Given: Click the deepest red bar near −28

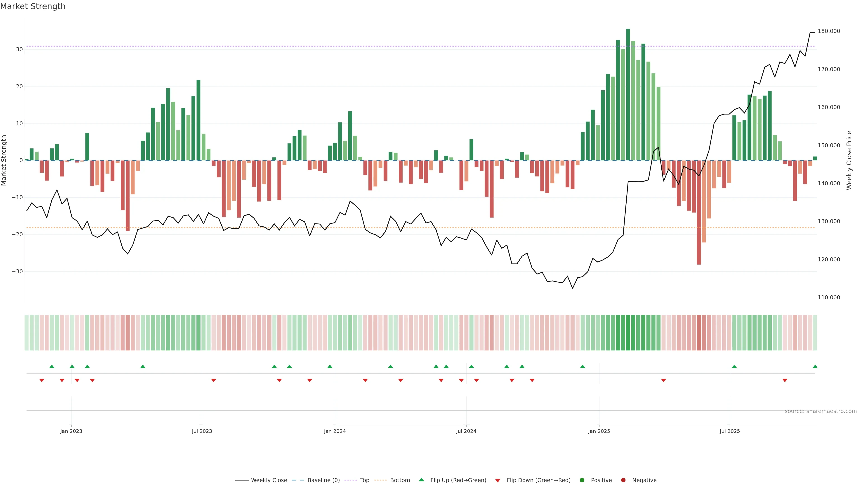Looking at the screenshot, I should [x=699, y=212].
